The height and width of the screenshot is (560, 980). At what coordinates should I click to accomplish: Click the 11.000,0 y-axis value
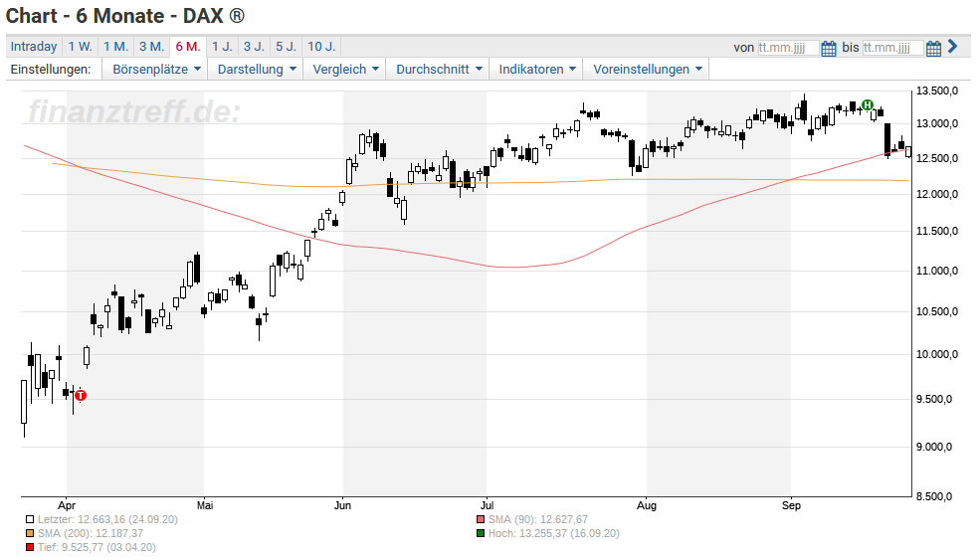point(937,271)
